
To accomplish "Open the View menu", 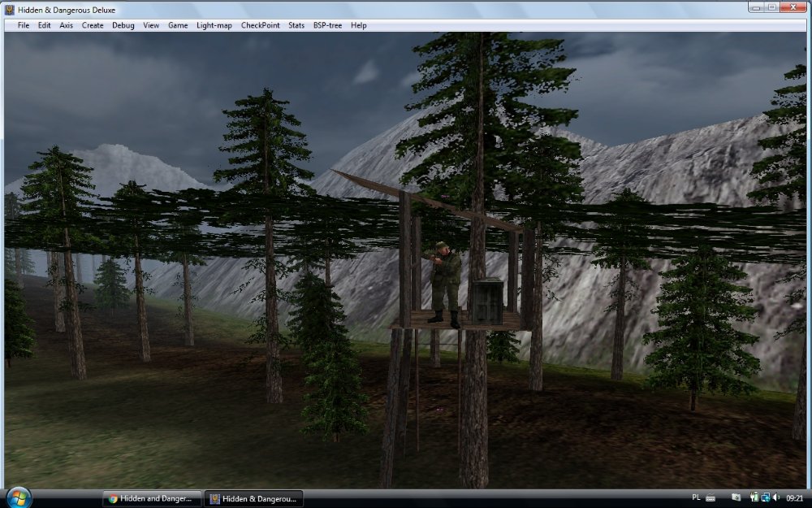I will [151, 25].
